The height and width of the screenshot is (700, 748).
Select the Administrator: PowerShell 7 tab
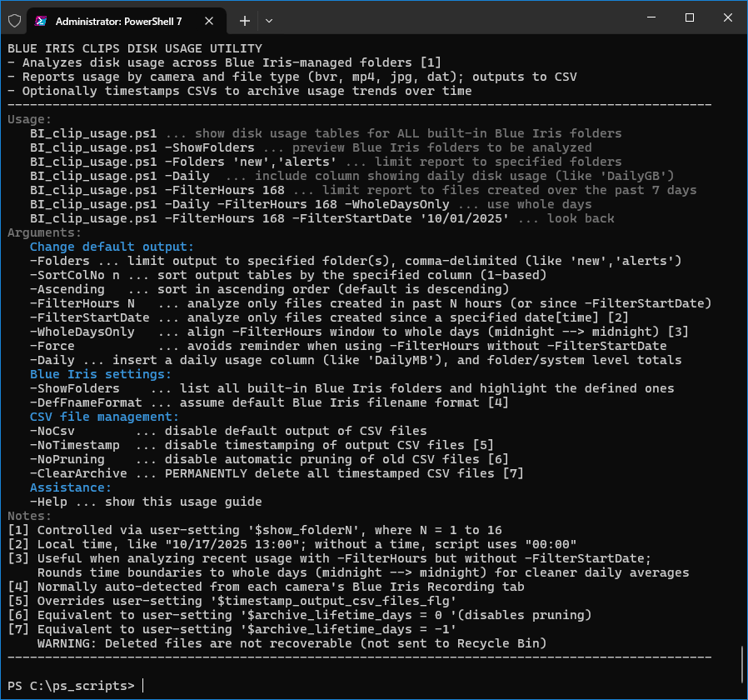coord(125,20)
